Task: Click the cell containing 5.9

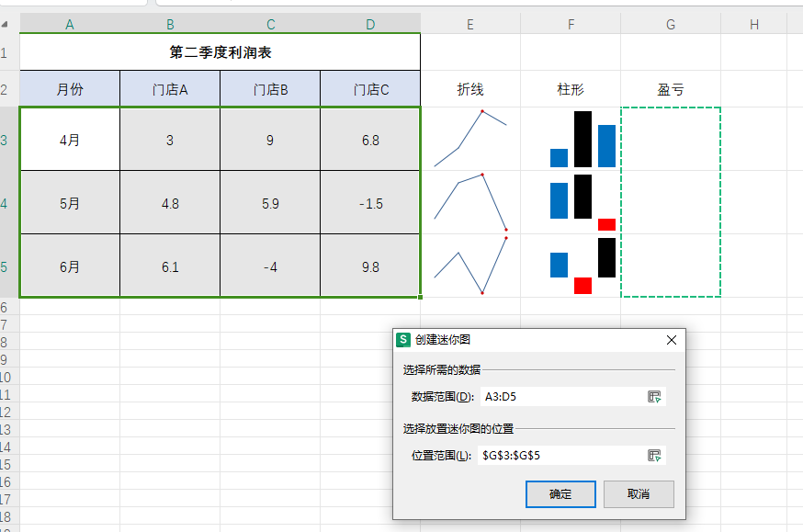Action: coord(270,203)
